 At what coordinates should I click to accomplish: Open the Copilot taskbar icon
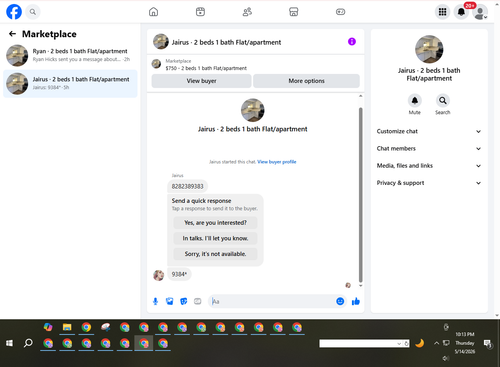(48, 327)
